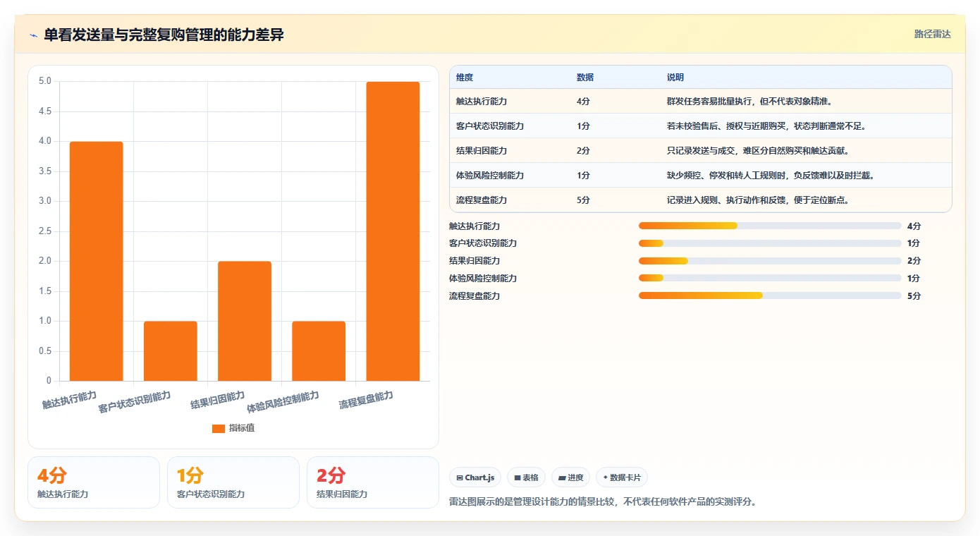Click the description 若未校验售后、授权与近期购买，状态判断通常不足。
The height and width of the screenshot is (536, 980).
click(x=766, y=126)
